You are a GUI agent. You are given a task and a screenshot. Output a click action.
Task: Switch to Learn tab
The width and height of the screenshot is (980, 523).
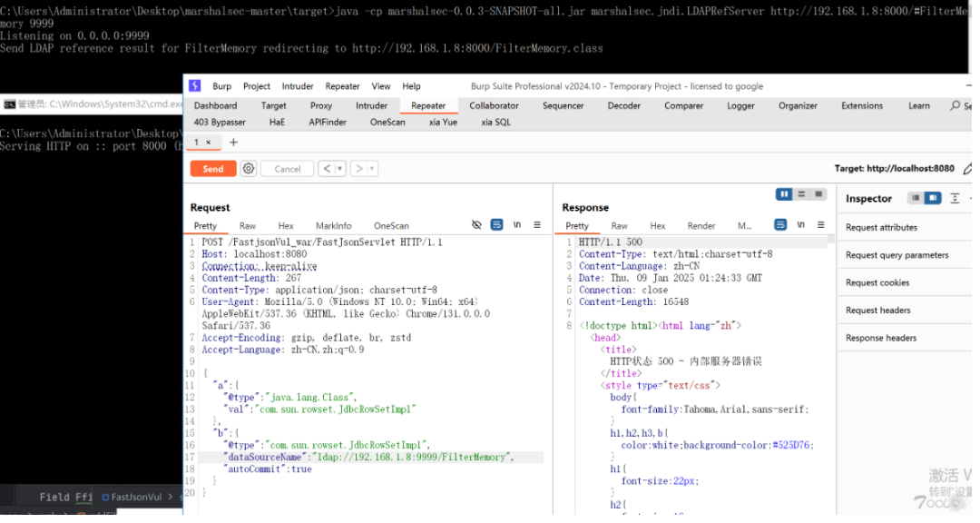coord(918,105)
